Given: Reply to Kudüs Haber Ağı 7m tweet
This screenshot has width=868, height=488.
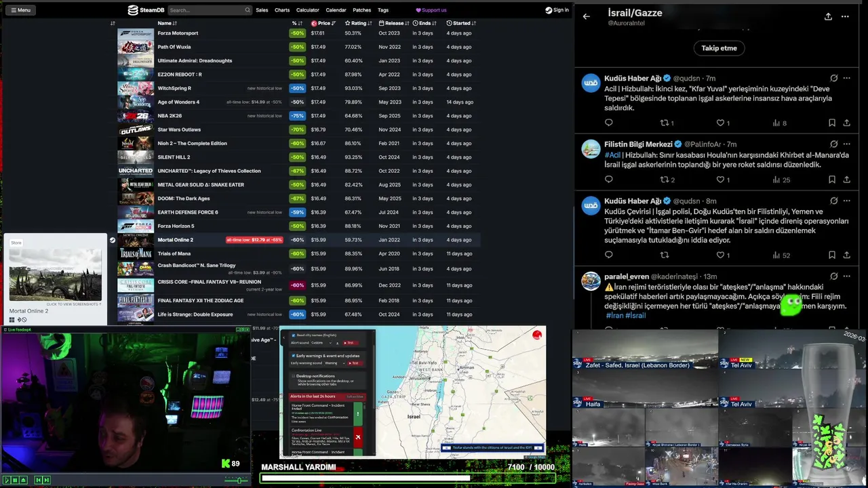Looking at the screenshot, I should tap(608, 123).
